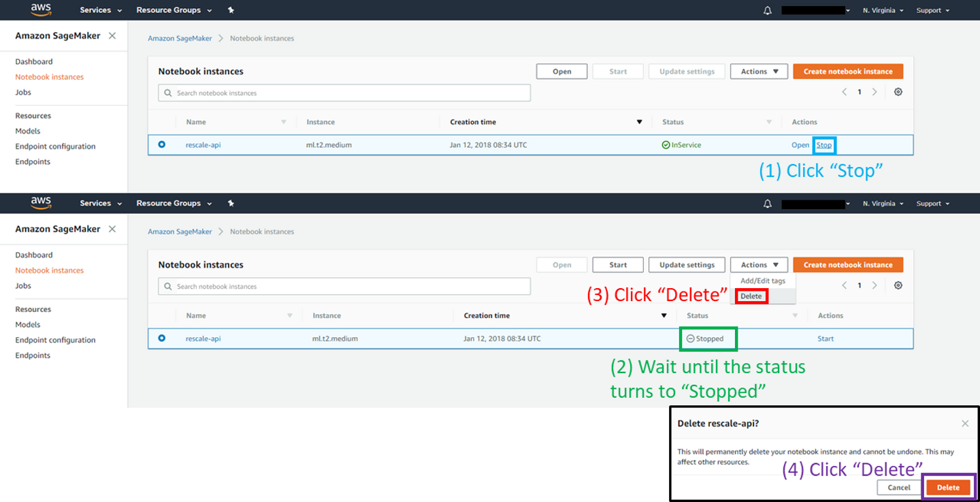Go to next page arrow in bottom console
This screenshot has width=980, height=502.
875,285
